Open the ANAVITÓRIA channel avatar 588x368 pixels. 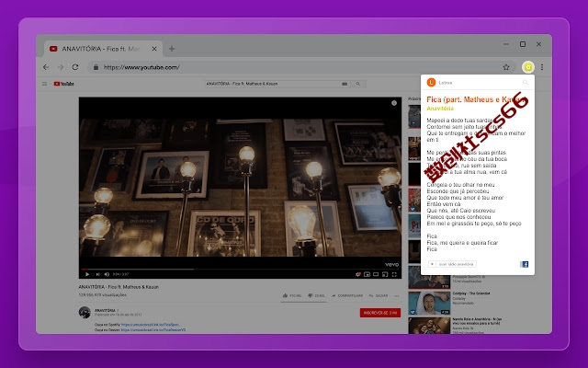[85, 313]
